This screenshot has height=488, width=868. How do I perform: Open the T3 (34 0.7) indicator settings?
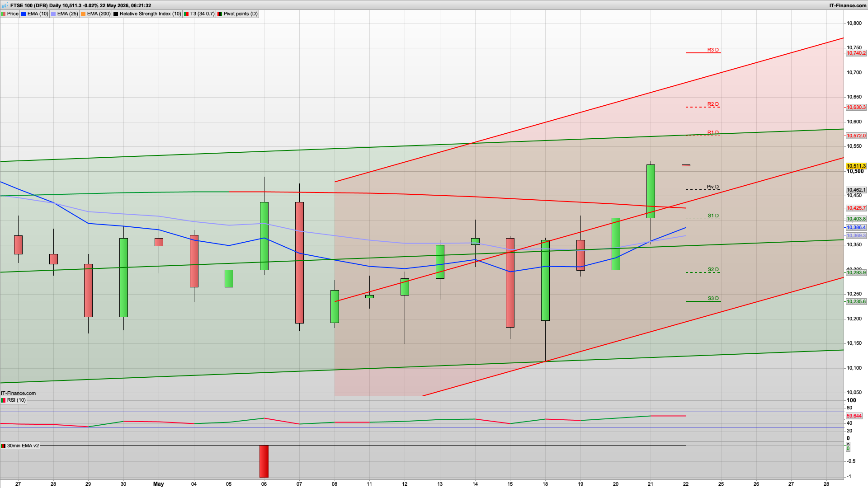pyautogui.click(x=199, y=14)
